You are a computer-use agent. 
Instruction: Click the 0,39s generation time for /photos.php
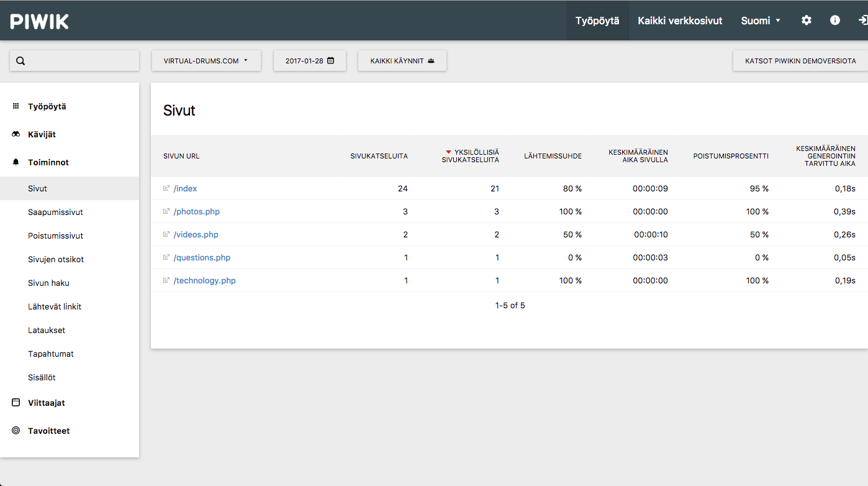pyautogui.click(x=845, y=211)
